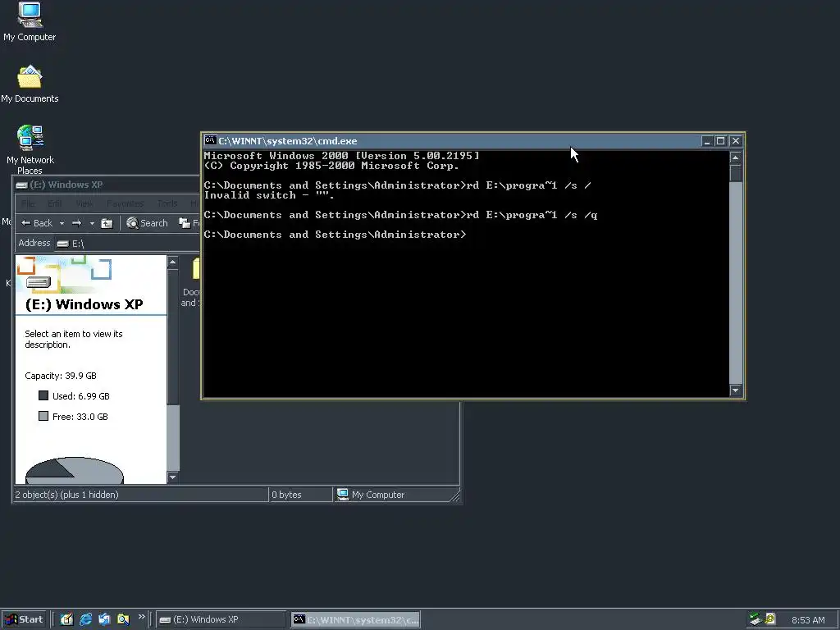Image resolution: width=840 pixels, height=630 pixels.
Task: Switch to cmd.exe taskbar button
Action: [355, 620]
